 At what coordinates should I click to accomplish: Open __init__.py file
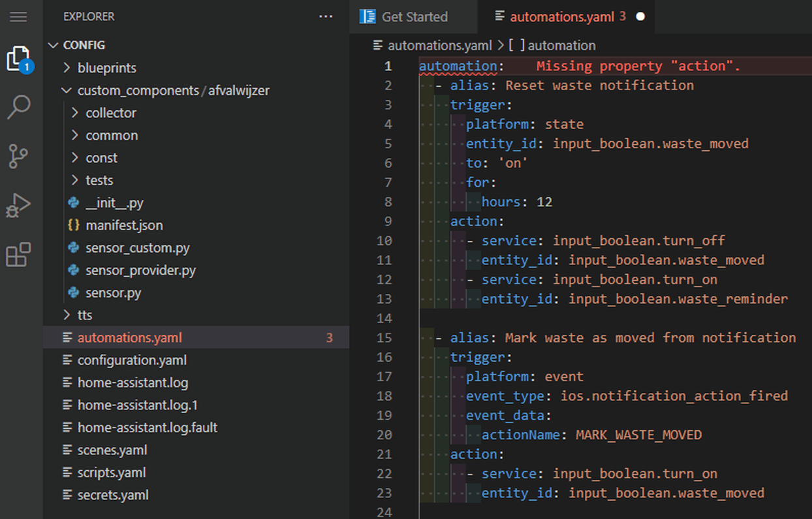click(196, 203)
